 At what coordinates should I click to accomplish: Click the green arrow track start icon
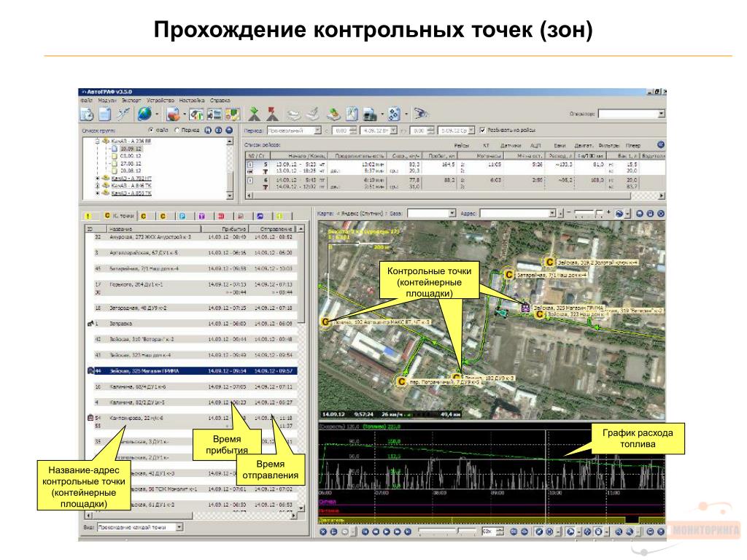(x=255, y=114)
